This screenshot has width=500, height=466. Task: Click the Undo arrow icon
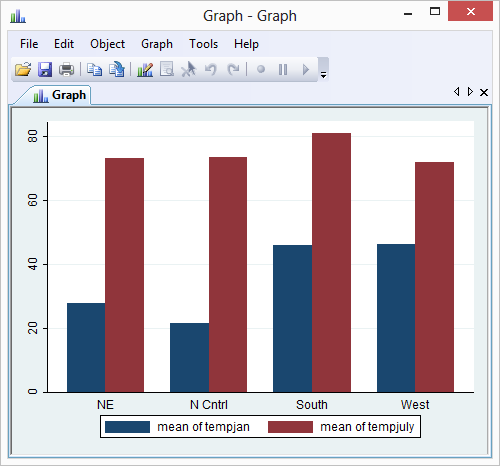click(211, 69)
